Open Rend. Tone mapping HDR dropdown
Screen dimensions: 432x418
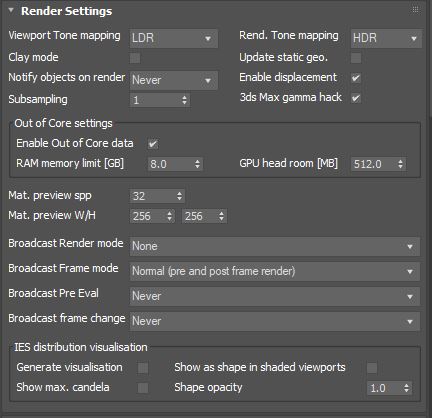pos(386,38)
